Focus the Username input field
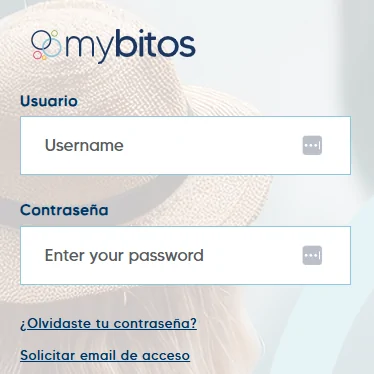 [x=185, y=145]
